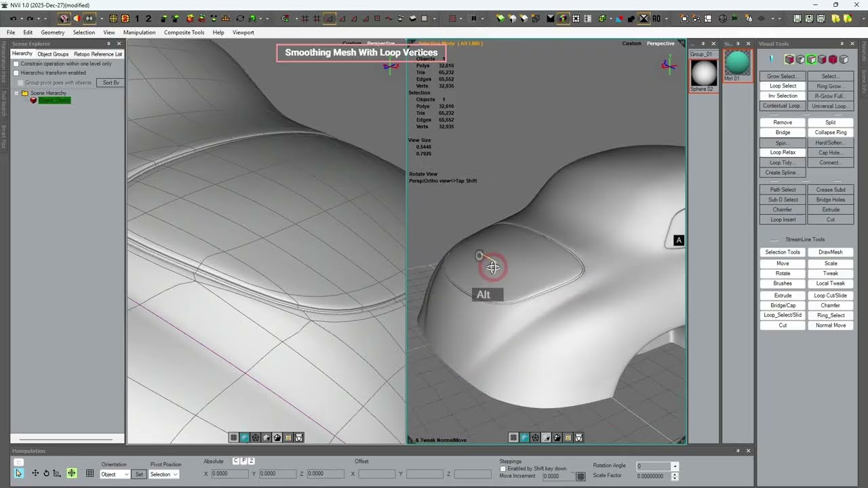Open the Manipulation menu
The width and height of the screenshot is (868, 488).
point(139,33)
